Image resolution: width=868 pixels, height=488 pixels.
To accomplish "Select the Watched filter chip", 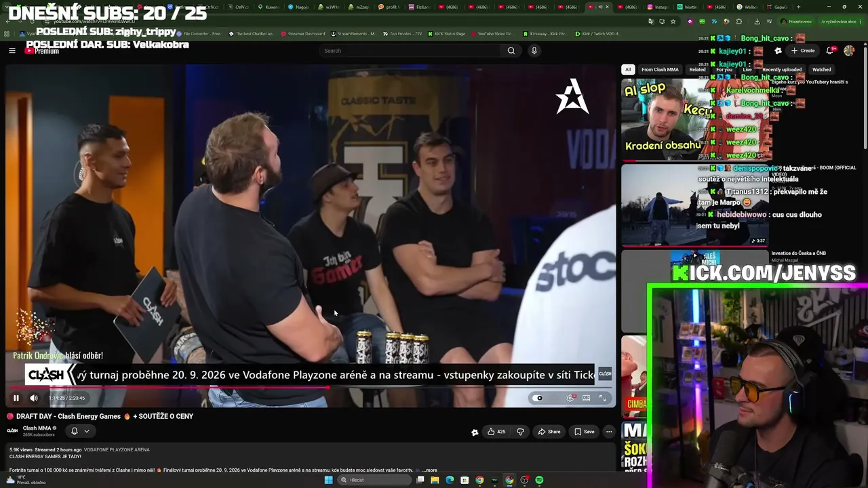I will pos(821,69).
